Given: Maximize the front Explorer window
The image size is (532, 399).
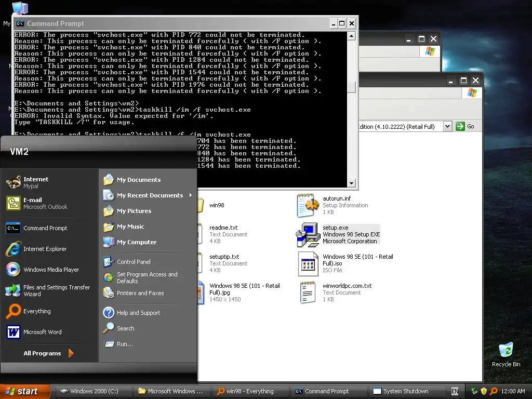Looking at the screenshot, I should pos(463,81).
